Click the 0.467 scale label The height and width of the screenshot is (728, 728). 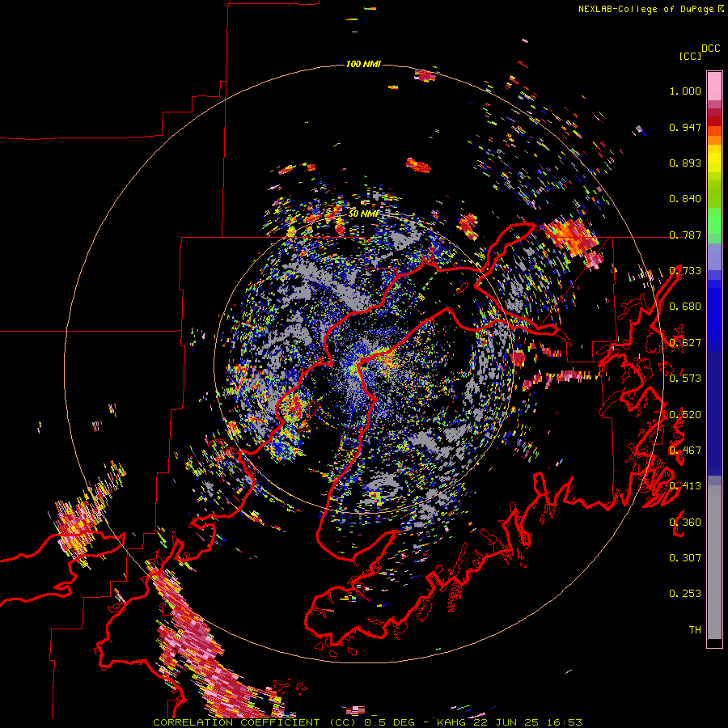(x=685, y=451)
